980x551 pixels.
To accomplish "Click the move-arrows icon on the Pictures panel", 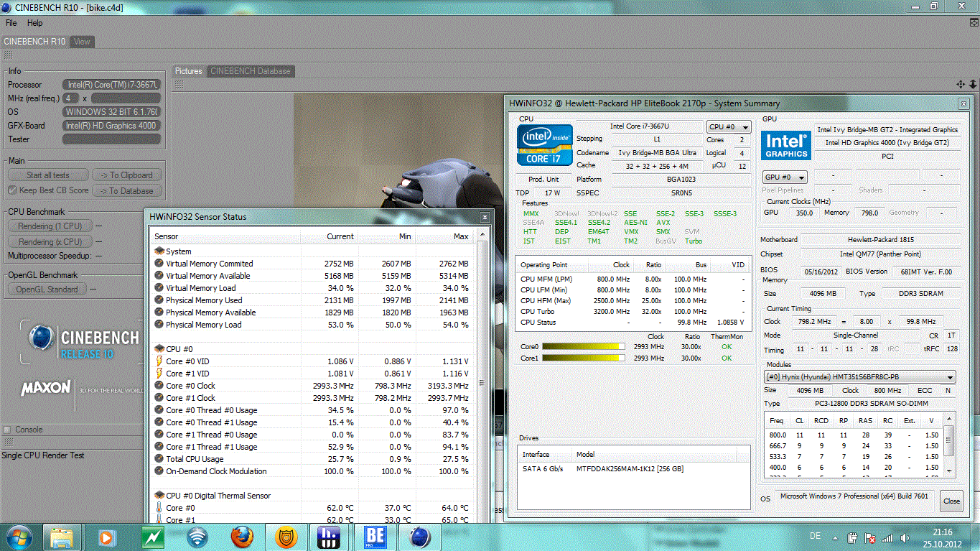I will (961, 85).
